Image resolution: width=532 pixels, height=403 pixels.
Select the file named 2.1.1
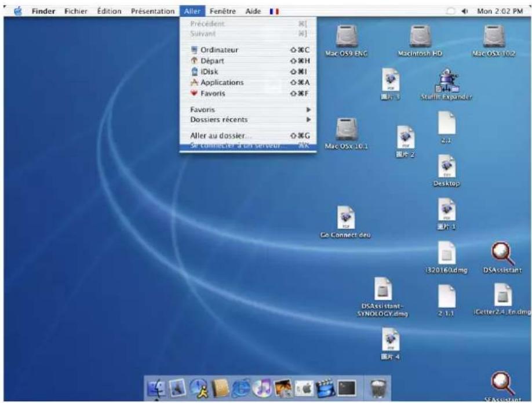coord(446,296)
